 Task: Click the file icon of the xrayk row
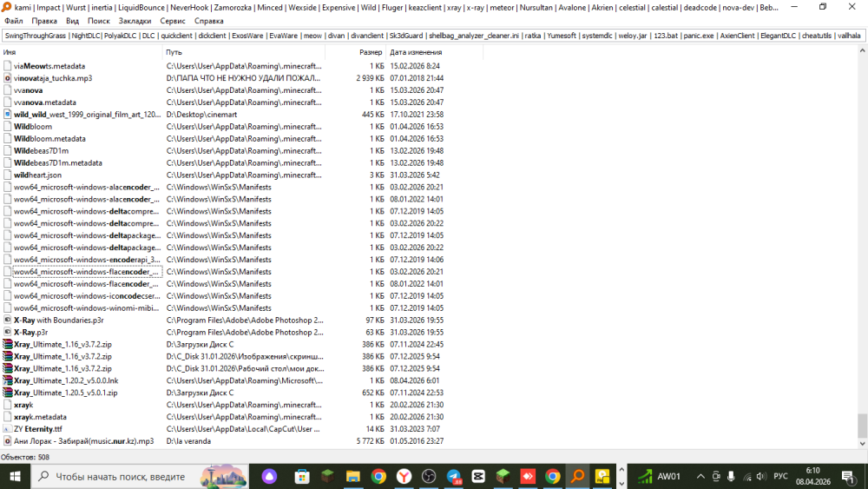[7, 405]
